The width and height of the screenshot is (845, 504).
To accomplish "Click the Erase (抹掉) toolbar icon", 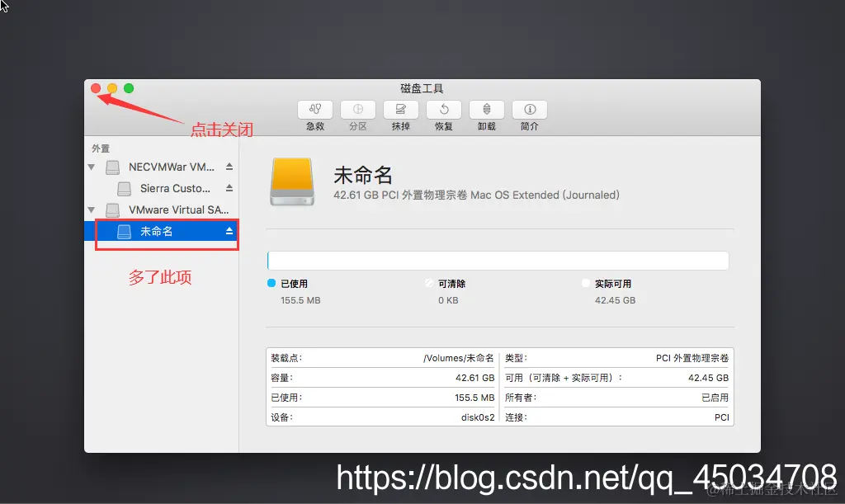I will pyautogui.click(x=401, y=110).
